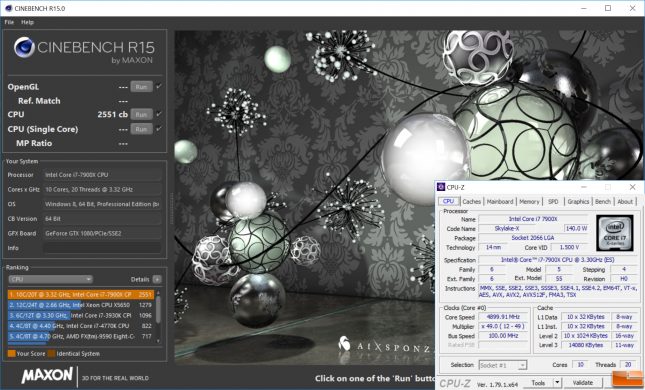Switch to the SPD tab in CPU-Z
Image resolution: width=645 pixels, height=390 pixels.
553,202
